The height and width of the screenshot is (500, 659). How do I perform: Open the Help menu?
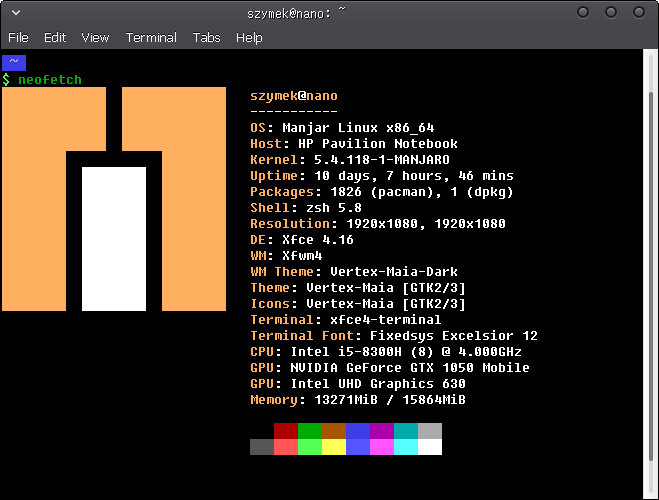pos(249,38)
